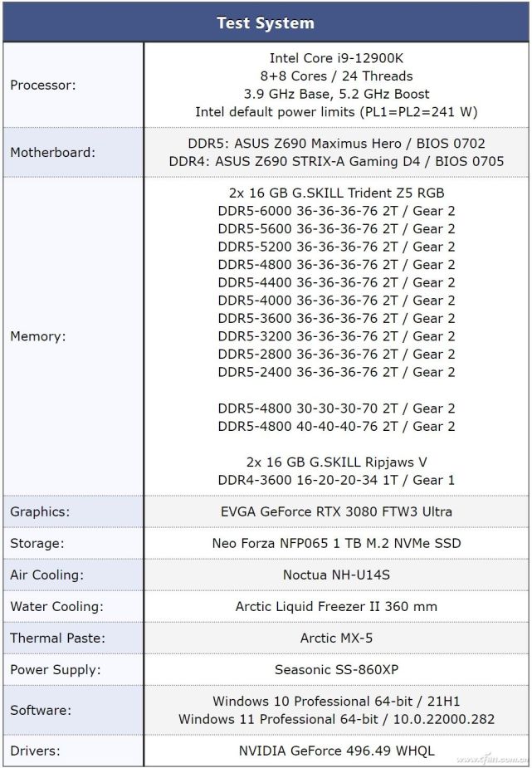Select the Memory row label

pos(37,336)
